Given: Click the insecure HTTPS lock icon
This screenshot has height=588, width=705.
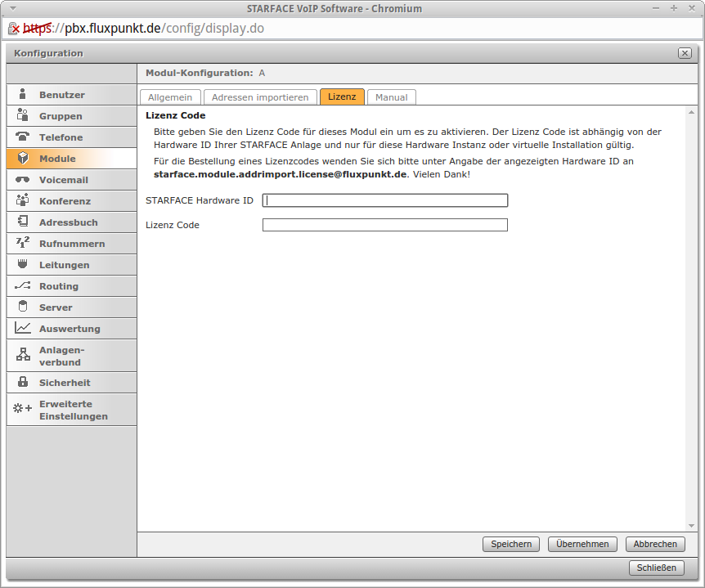Looking at the screenshot, I should 13,29.
